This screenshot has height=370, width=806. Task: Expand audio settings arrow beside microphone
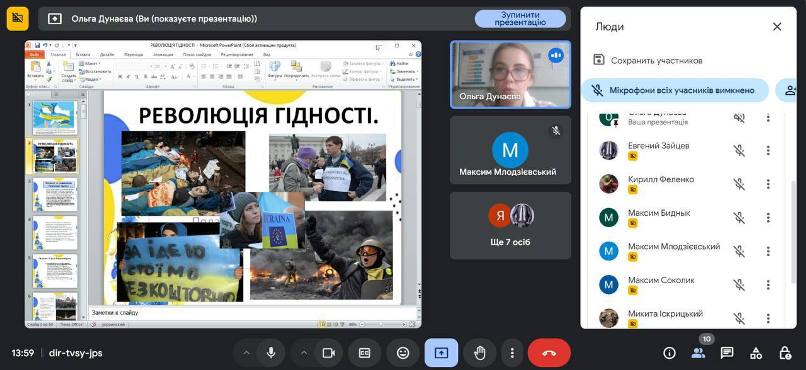pyautogui.click(x=246, y=353)
